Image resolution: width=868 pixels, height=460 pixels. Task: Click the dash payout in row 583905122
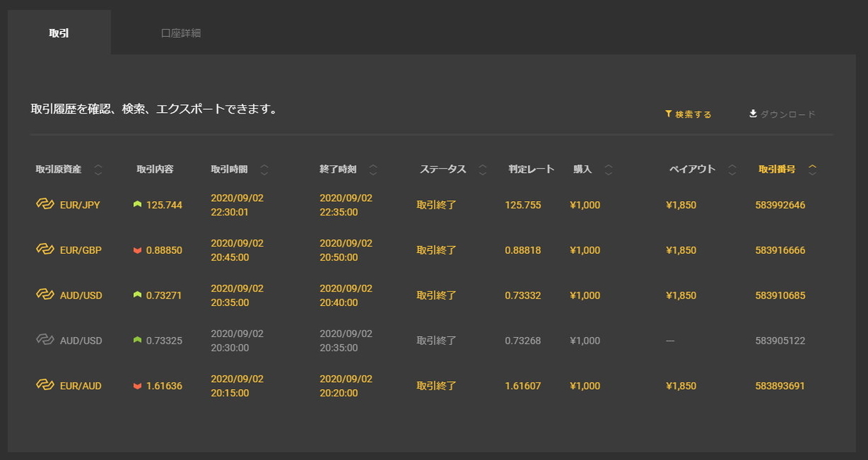pos(670,341)
